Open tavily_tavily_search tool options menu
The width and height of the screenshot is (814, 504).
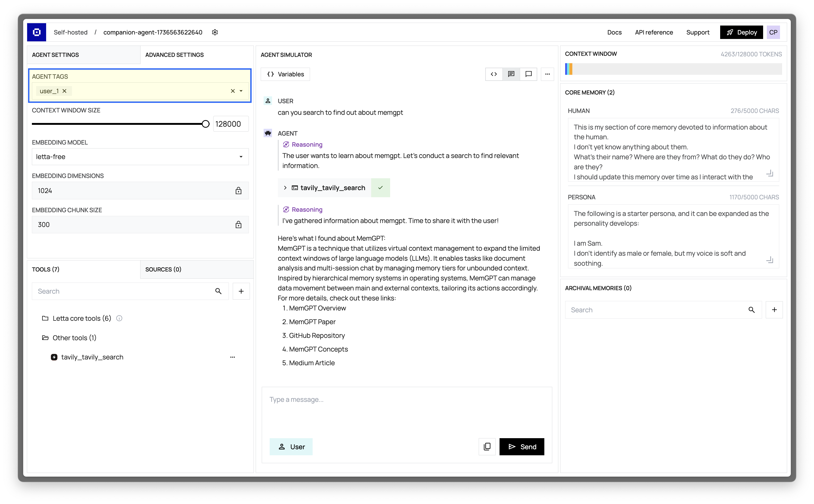click(x=232, y=357)
